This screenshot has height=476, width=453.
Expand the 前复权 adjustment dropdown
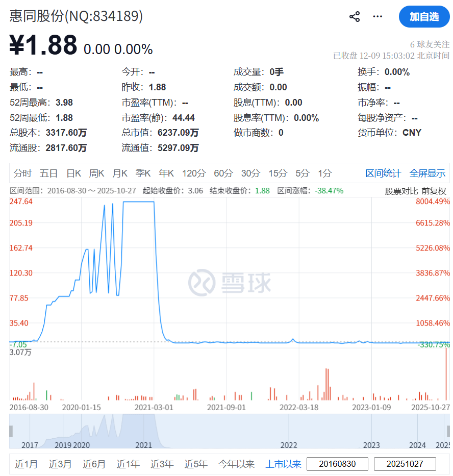(x=434, y=191)
